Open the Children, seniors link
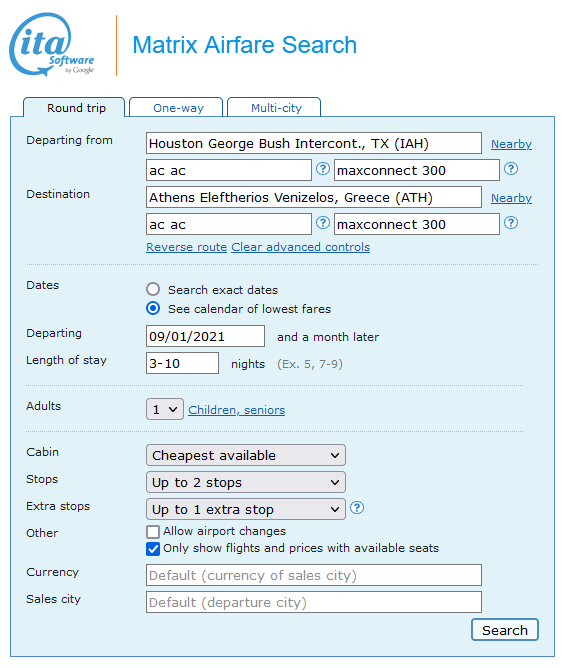This screenshot has width=577, height=668. 237,410
